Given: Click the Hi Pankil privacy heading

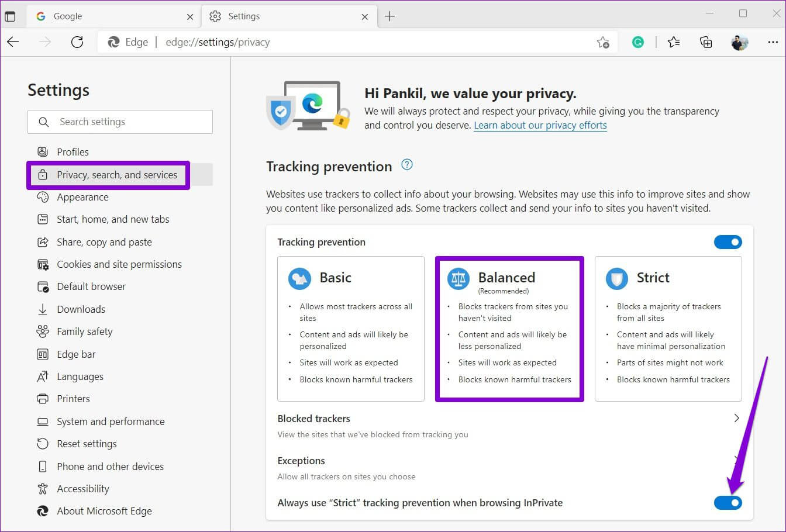Looking at the screenshot, I should tap(470, 94).
